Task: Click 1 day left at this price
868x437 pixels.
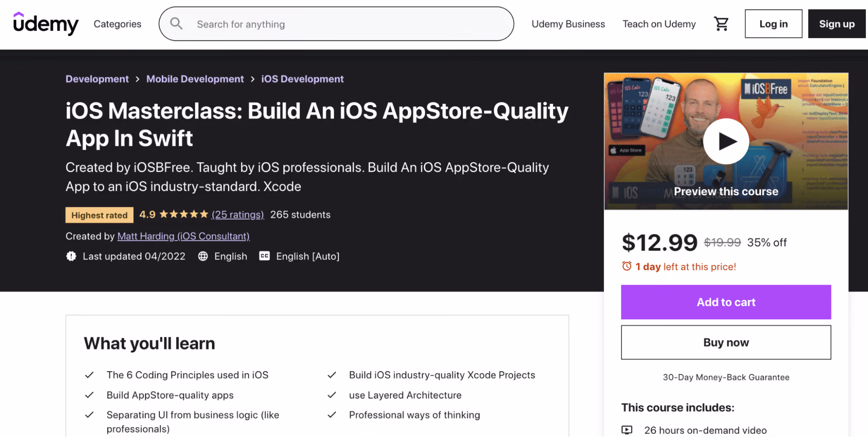Action: (x=686, y=266)
